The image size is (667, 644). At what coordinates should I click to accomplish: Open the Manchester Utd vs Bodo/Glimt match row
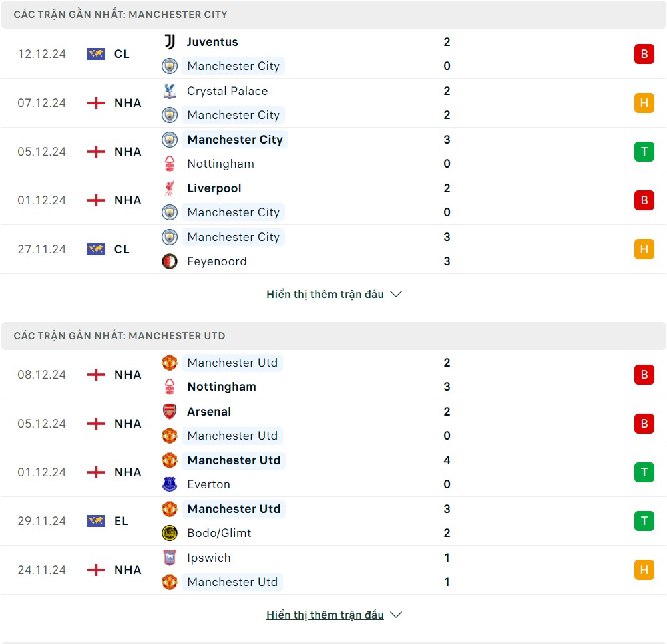point(334,521)
